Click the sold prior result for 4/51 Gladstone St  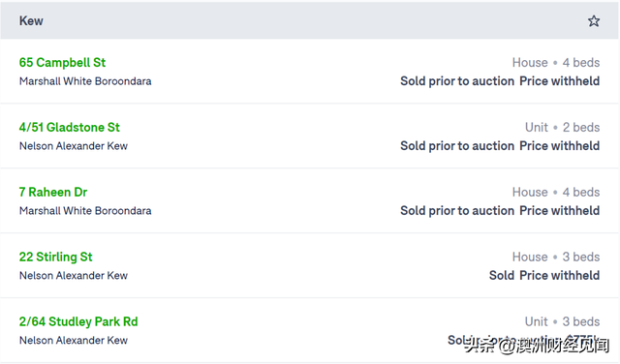click(x=500, y=146)
